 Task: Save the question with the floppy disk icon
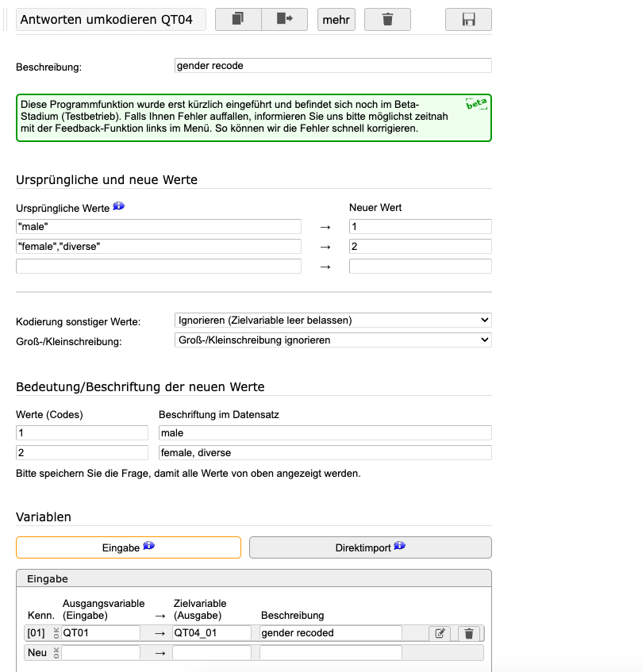(468, 19)
